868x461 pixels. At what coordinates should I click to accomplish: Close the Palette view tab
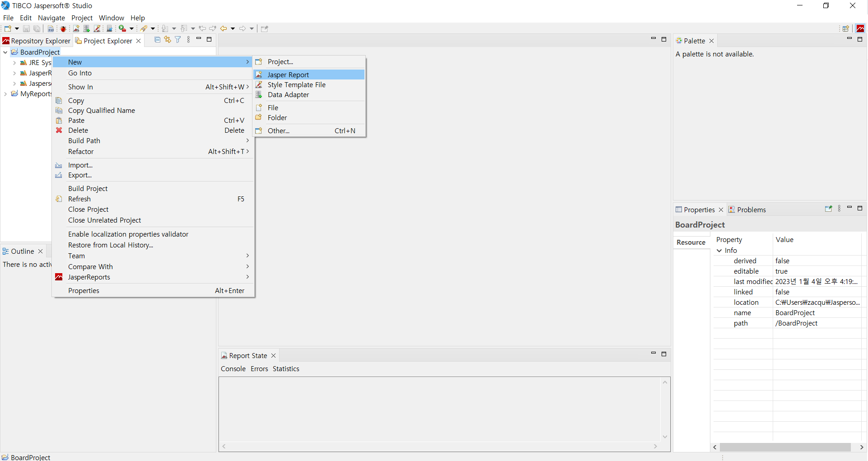pos(711,41)
